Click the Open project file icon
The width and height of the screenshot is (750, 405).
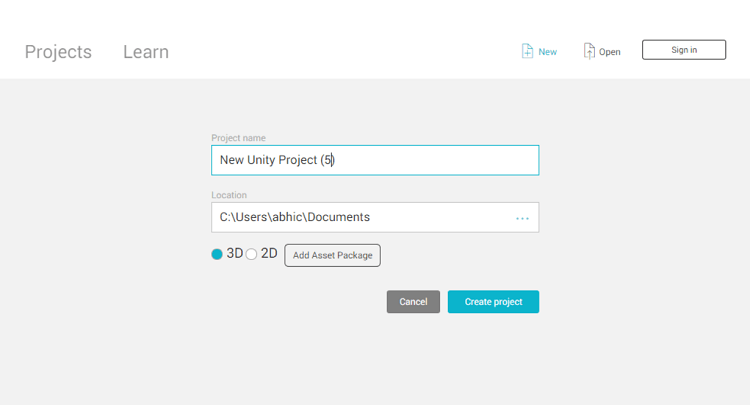point(589,51)
